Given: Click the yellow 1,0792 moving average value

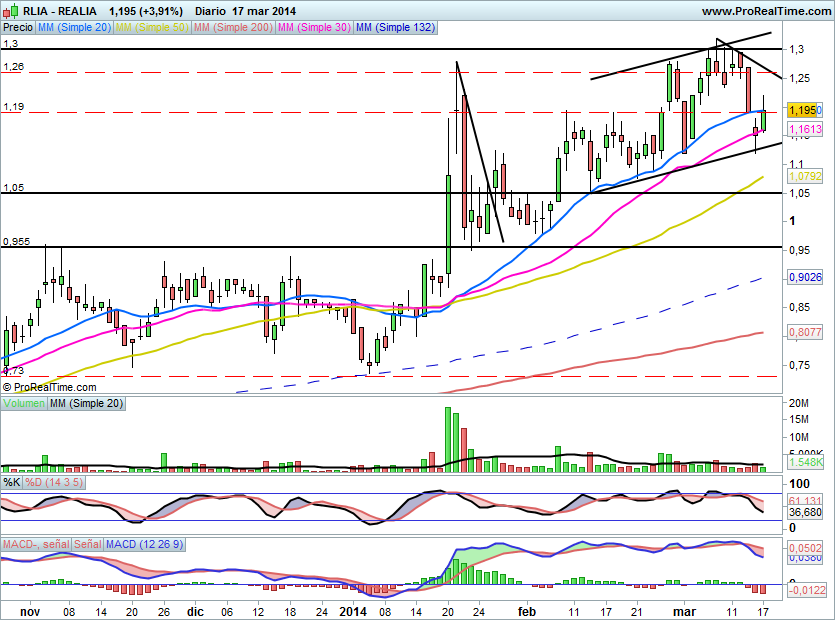Looking at the screenshot, I should pyautogui.click(x=805, y=176).
